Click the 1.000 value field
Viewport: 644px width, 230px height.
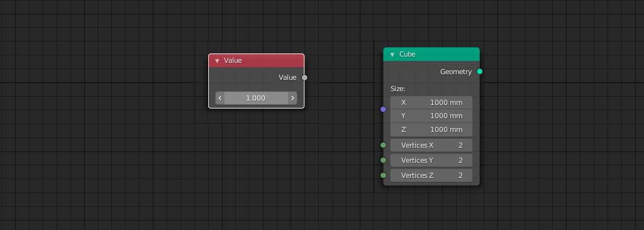click(x=257, y=98)
